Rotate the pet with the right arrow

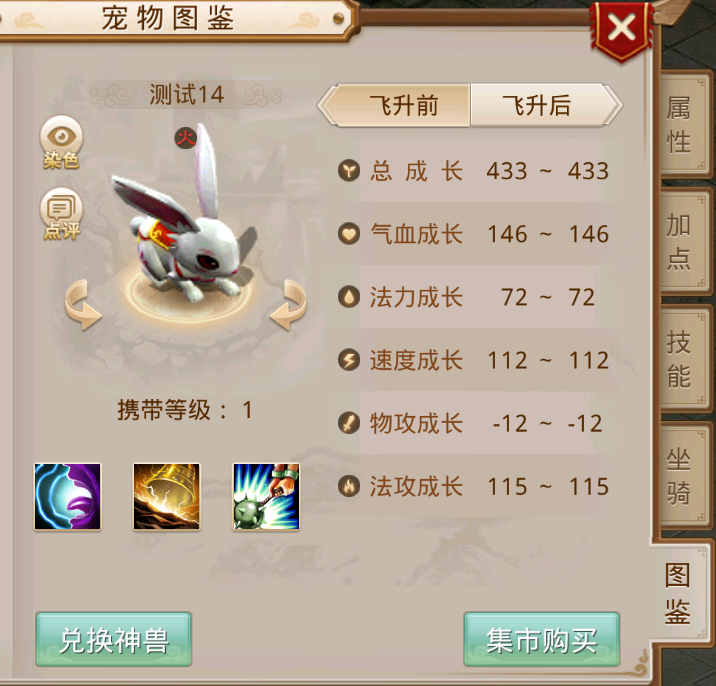[288, 305]
